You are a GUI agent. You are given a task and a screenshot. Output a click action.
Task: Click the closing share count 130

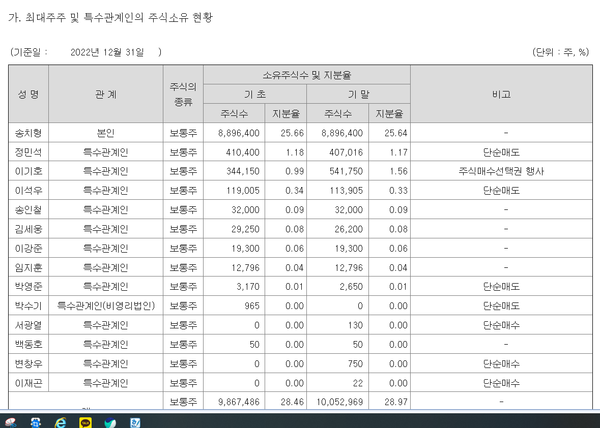click(x=356, y=325)
